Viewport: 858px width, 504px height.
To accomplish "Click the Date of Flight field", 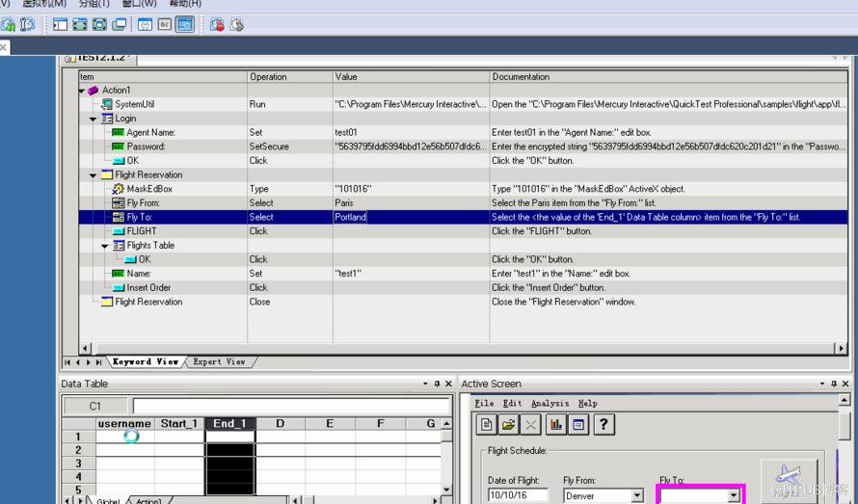I will point(518,495).
